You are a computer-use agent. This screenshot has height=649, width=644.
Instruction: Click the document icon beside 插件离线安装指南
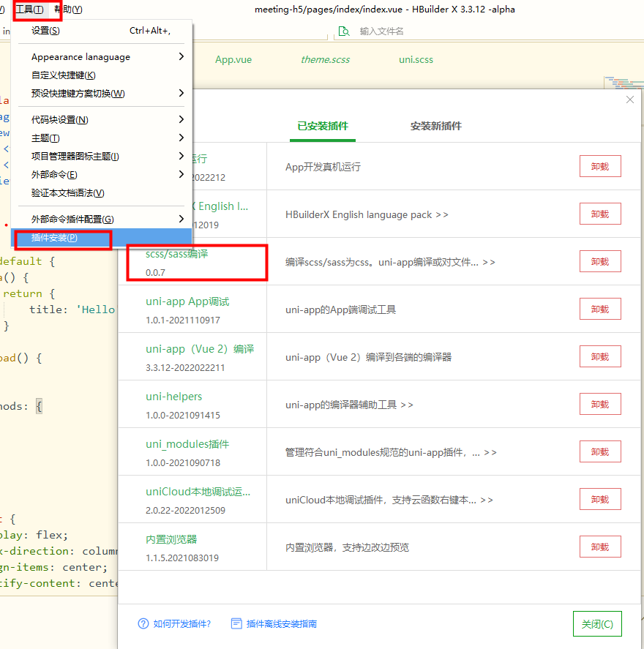[236, 623]
